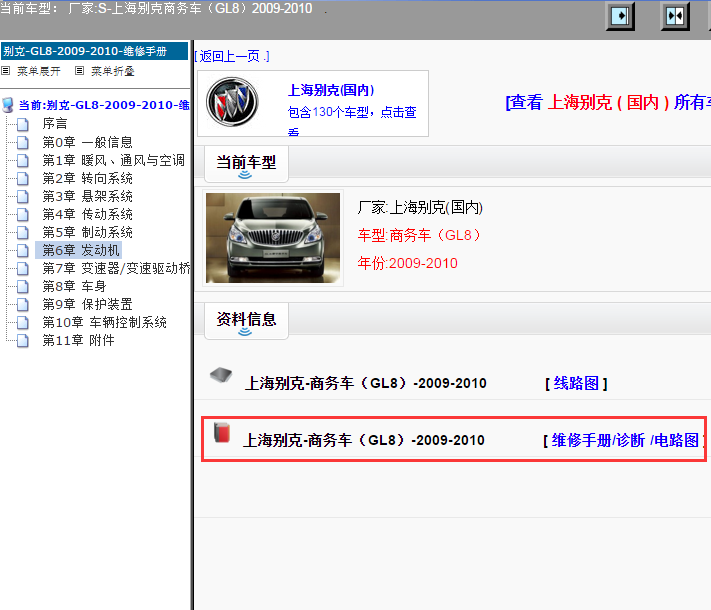Click the page icon beside 第10章 车辆控制系统

[23, 322]
